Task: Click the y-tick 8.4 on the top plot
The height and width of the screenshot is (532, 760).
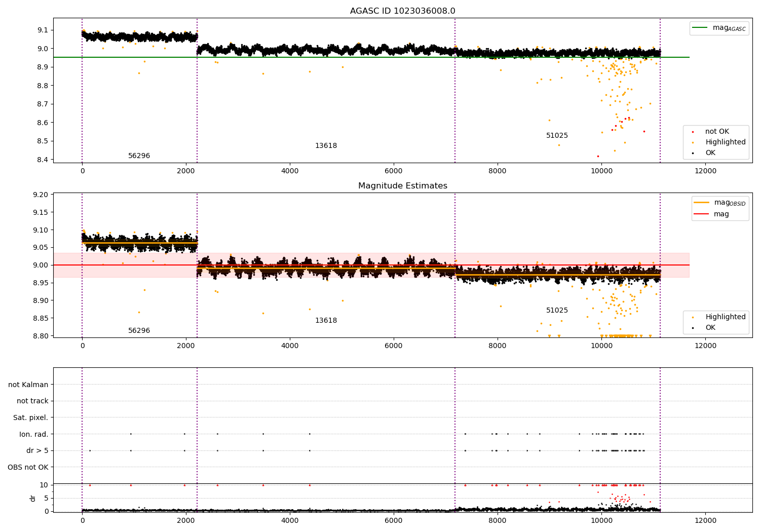Action: tap(43, 160)
